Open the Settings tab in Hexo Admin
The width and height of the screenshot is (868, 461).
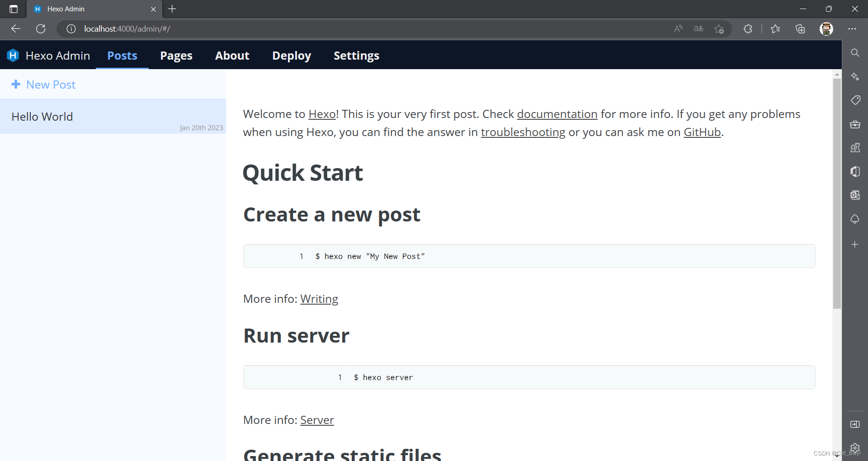click(356, 56)
